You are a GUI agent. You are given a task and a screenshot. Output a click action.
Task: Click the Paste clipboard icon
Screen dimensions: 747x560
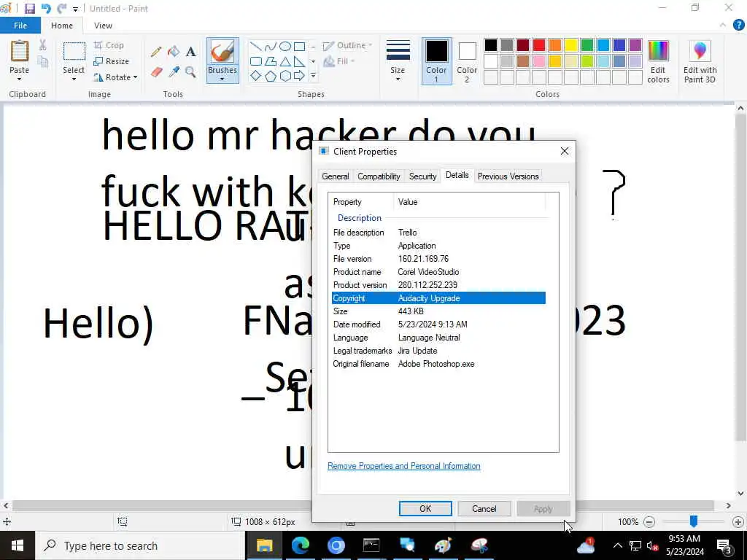[20, 52]
